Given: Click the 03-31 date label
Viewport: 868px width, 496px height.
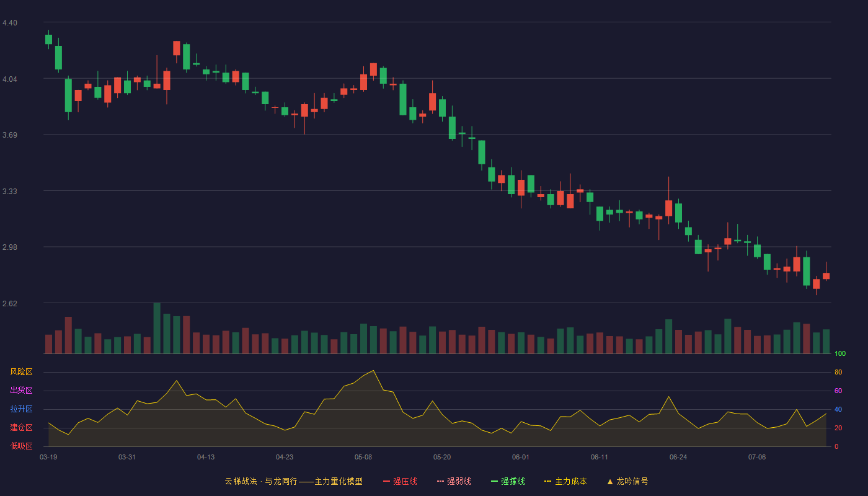Looking at the screenshot, I should coord(127,457).
